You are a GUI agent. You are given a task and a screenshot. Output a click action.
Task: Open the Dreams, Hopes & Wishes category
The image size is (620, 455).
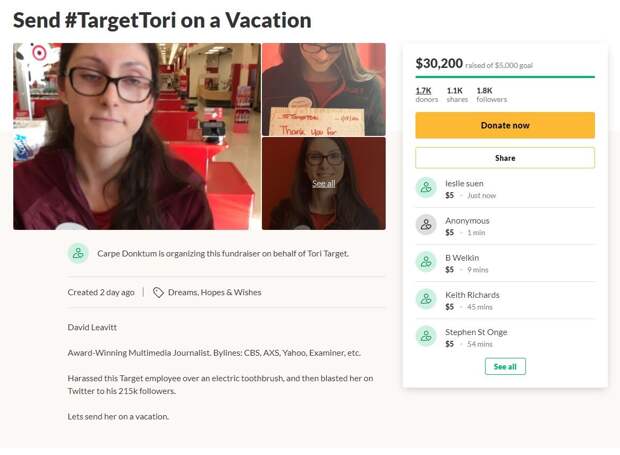(x=214, y=293)
